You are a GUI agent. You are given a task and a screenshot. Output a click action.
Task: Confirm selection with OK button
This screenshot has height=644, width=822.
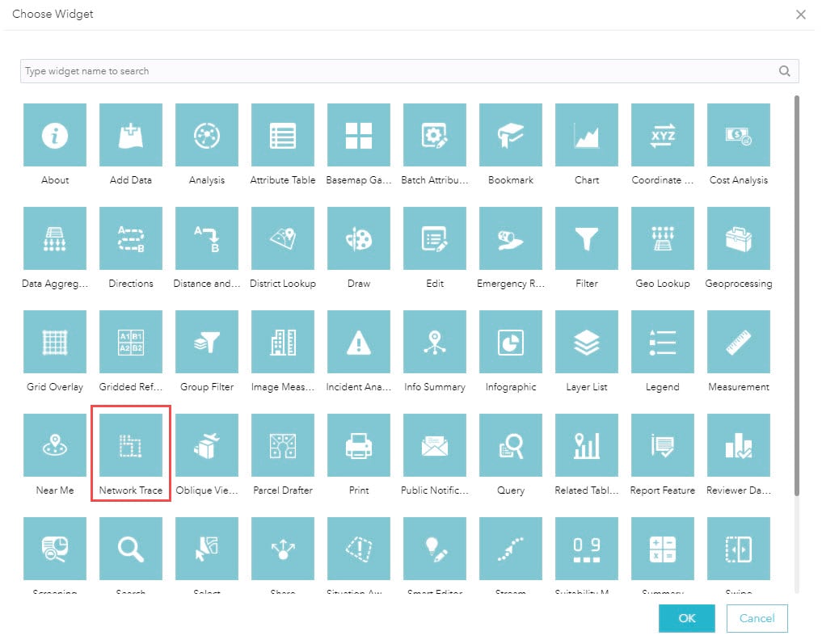click(687, 618)
